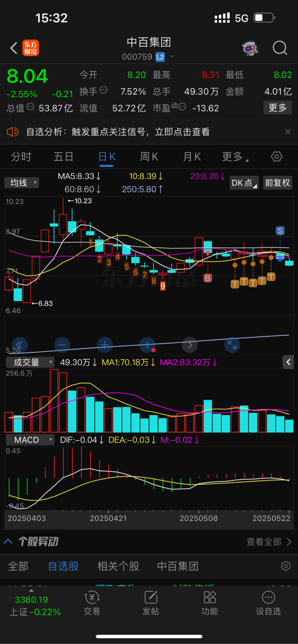Viewport: 298px width, 644px height.
Task: Tap the 10.23 high price label
Action: (x=80, y=201)
